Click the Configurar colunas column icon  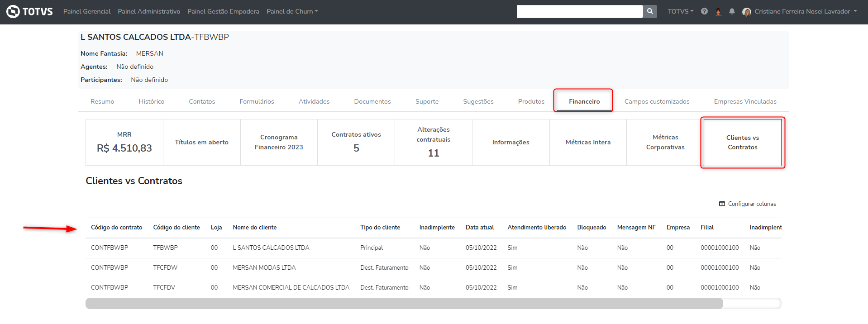722,204
